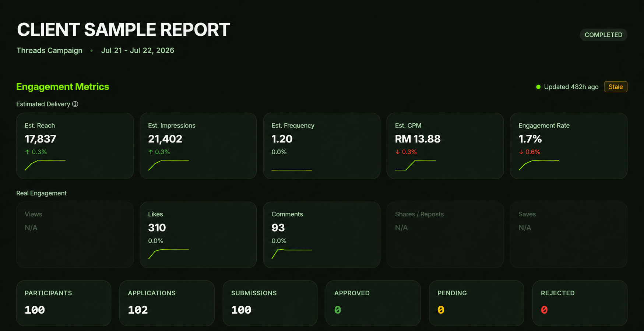644x331 pixels.
Task: Click the Estimated Delivery section label
Action: (43, 104)
